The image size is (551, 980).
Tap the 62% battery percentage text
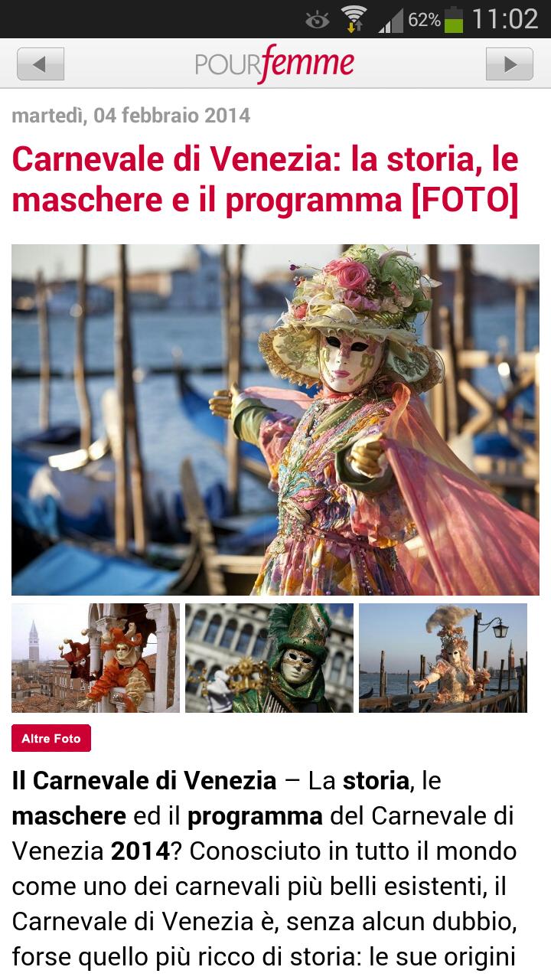pos(424,20)
